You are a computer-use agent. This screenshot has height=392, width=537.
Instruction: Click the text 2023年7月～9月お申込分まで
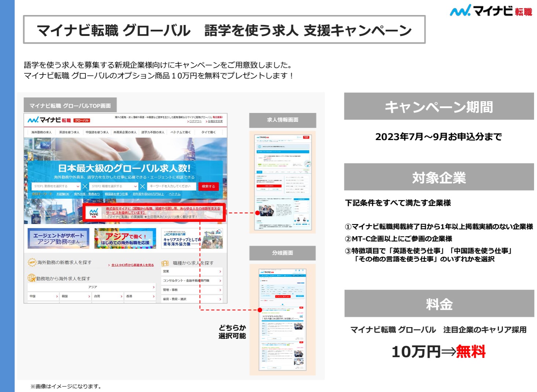click(x=438, y=137)
